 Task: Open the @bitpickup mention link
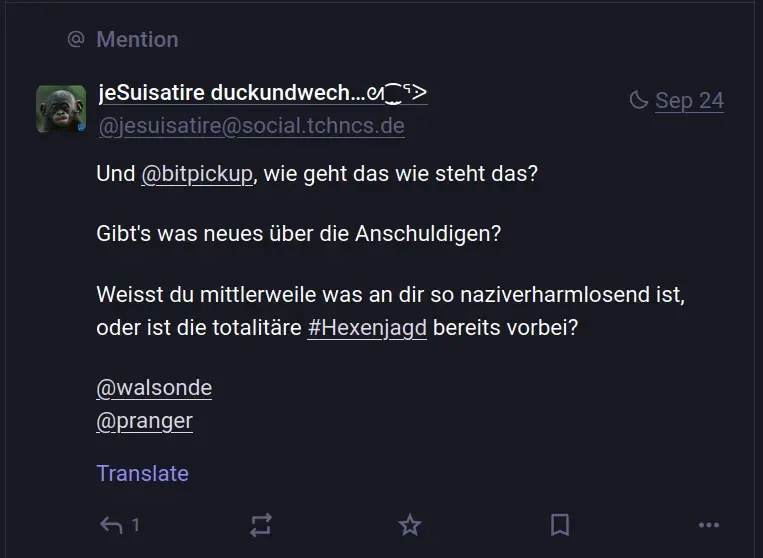point(197,173)
